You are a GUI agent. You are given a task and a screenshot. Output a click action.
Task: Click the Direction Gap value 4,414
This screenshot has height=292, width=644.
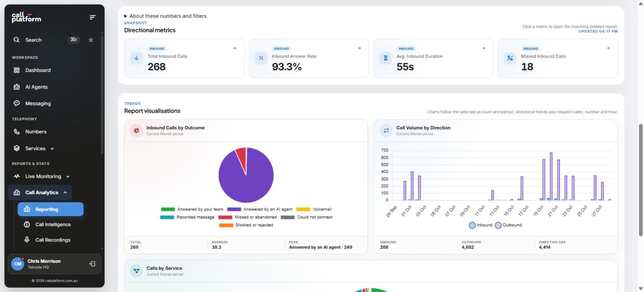tap(545, 247)
